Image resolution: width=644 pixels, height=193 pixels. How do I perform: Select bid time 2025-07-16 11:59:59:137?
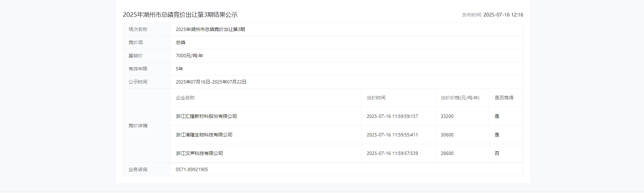(392, 116)
